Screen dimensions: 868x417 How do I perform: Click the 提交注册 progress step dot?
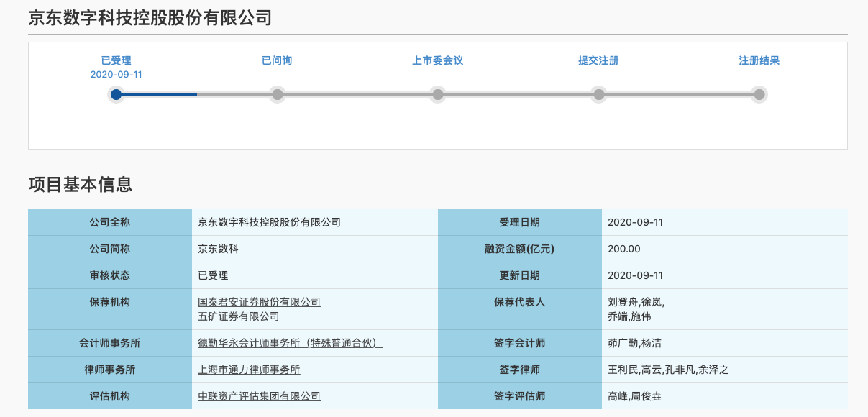598,94
